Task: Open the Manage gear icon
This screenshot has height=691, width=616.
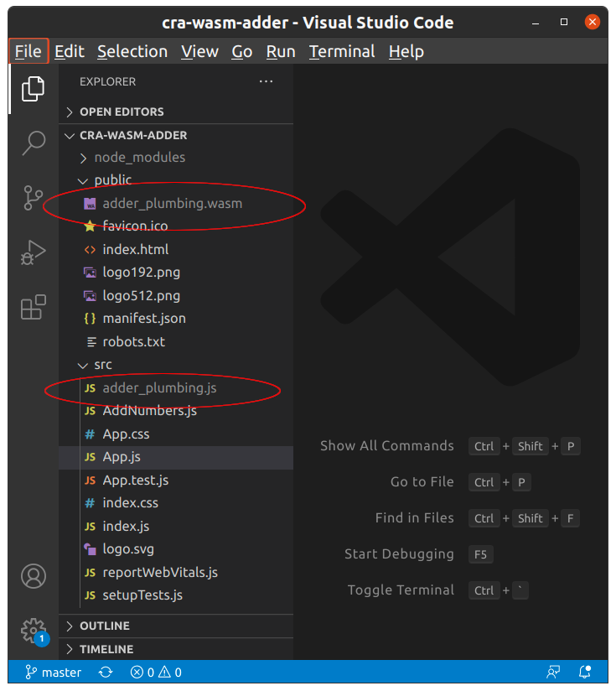Action: click(x=33, y=631)
